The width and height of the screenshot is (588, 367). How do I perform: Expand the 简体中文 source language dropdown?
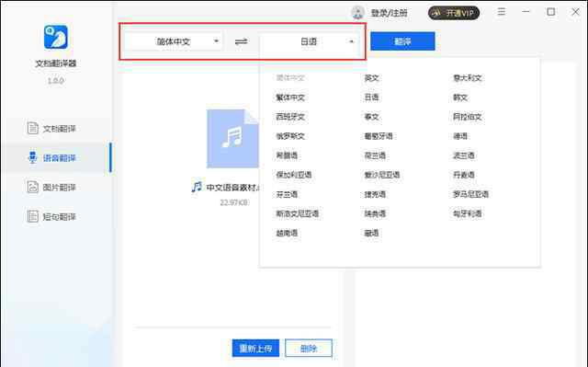click(174, 41)
